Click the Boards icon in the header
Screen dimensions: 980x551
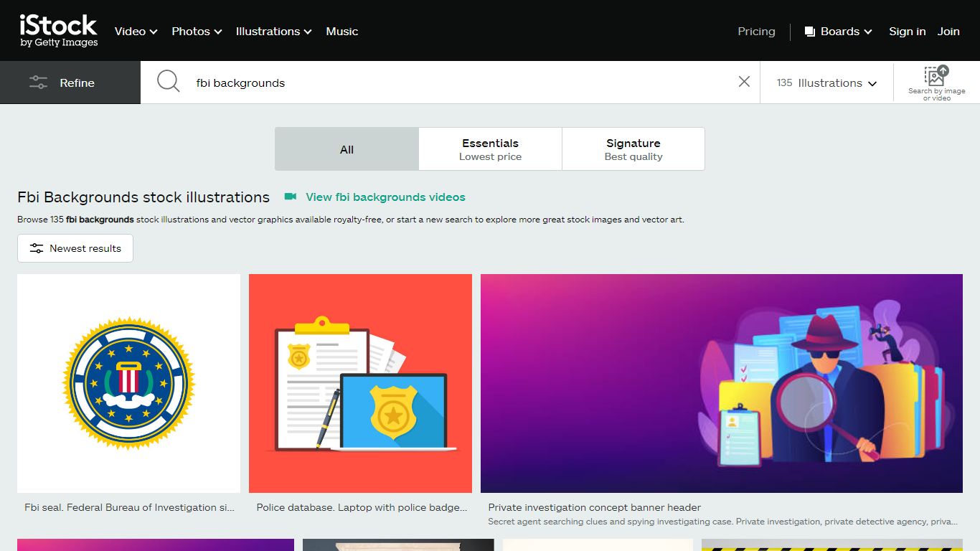[x=810, y=32]
